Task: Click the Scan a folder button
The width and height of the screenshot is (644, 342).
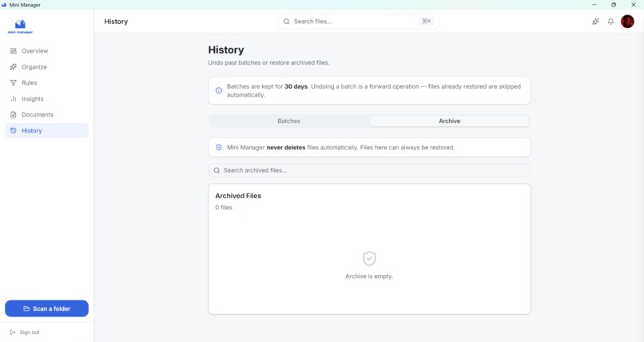Action: (46, 308)
